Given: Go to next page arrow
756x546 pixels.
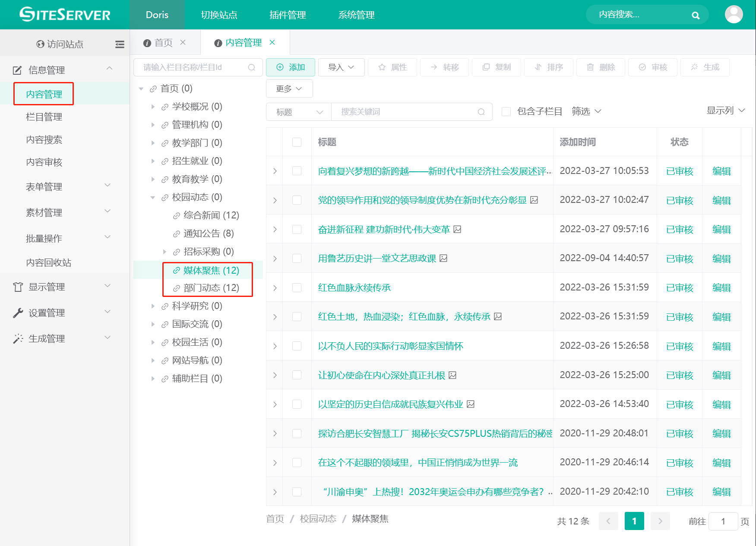Looking at the screenshot, I should [x=660, y=521].
